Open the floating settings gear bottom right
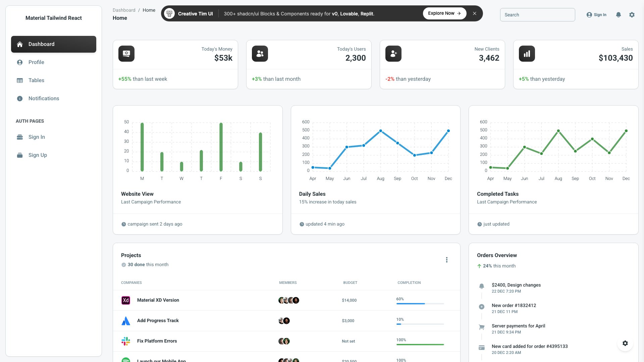Screen dimensions: 644x362 click(x=625, y=343)
